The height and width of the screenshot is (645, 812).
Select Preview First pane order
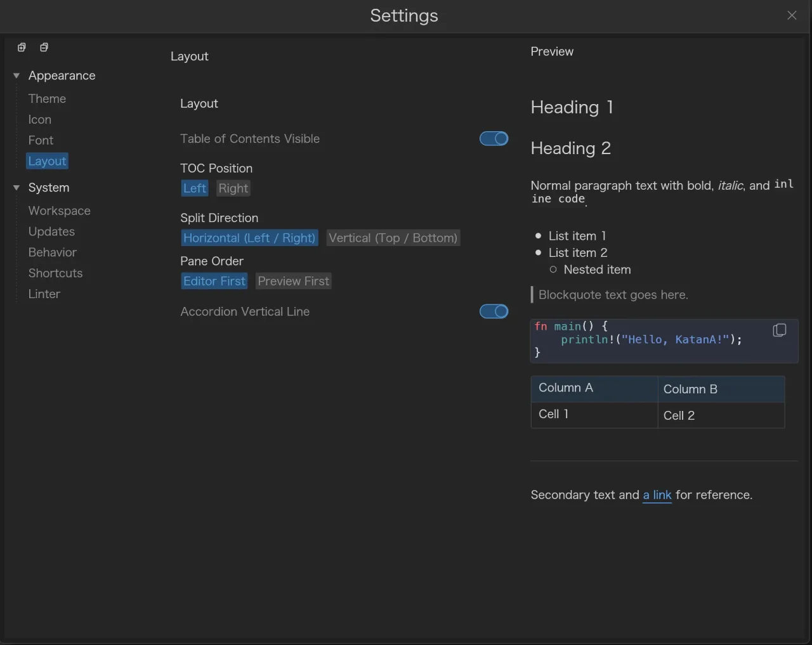click(x=293, y=281)
